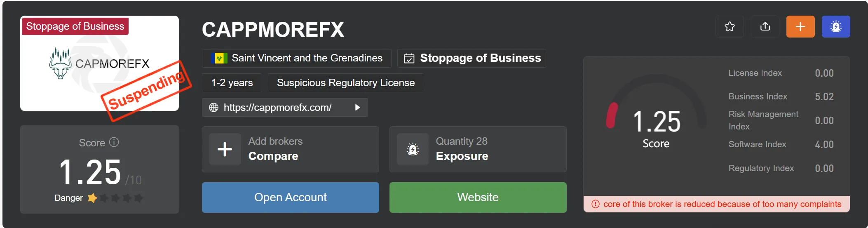Click the orange plus add button
868x228 pixels.
(800, 27)
